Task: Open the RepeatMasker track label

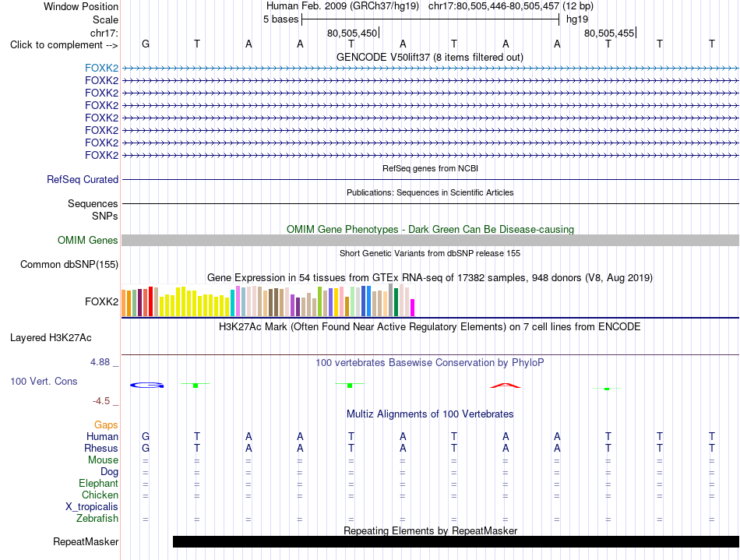Action: tap(86, 541)
